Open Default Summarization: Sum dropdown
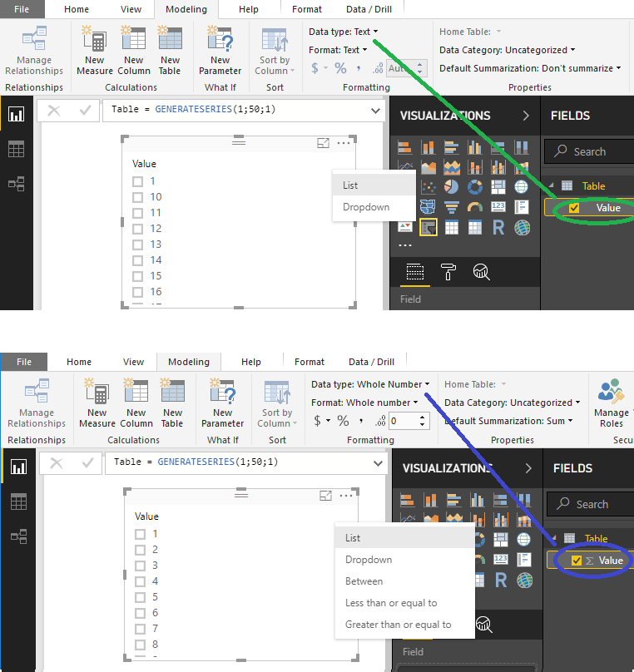Viewport: 634px width, 672px height. (508, 422)
